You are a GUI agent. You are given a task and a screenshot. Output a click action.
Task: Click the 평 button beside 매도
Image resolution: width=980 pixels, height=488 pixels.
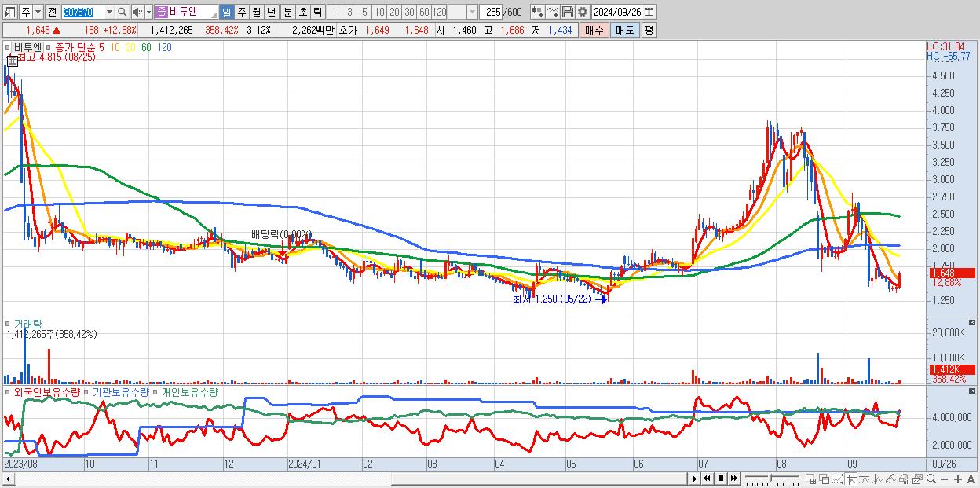coord(649,30)
